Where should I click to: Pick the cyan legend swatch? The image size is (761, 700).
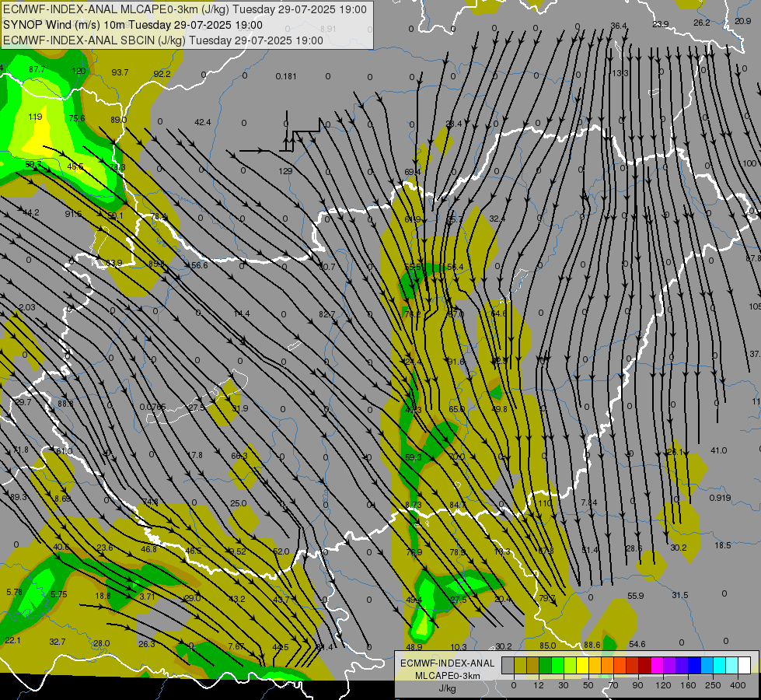click(x=720, y=665)
